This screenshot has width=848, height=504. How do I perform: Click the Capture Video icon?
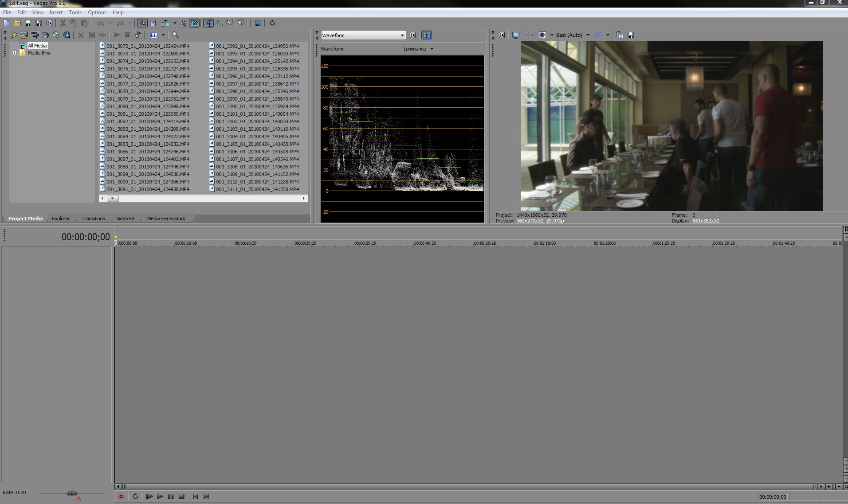tap(35, 35)
